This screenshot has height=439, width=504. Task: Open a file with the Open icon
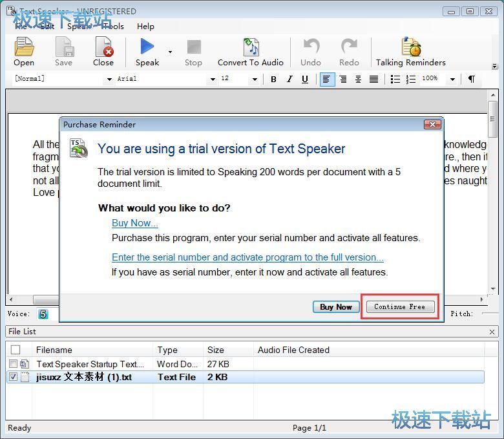24,52
